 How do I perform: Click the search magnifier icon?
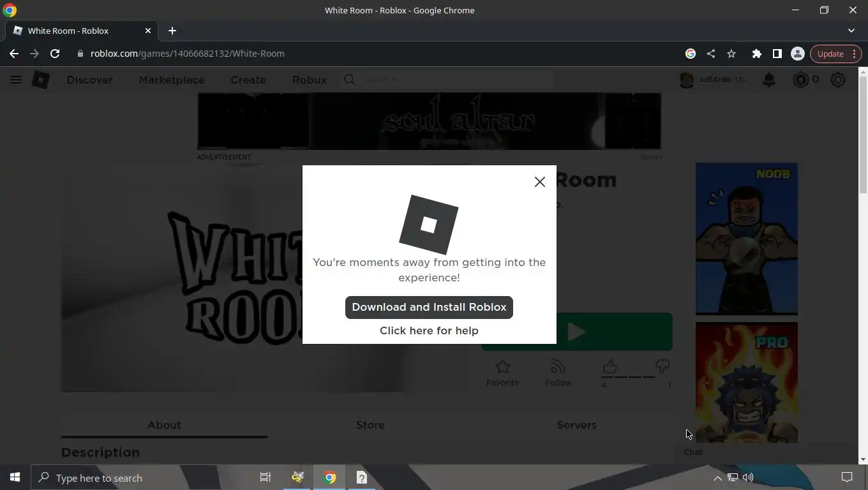click(x=349, y=80)
